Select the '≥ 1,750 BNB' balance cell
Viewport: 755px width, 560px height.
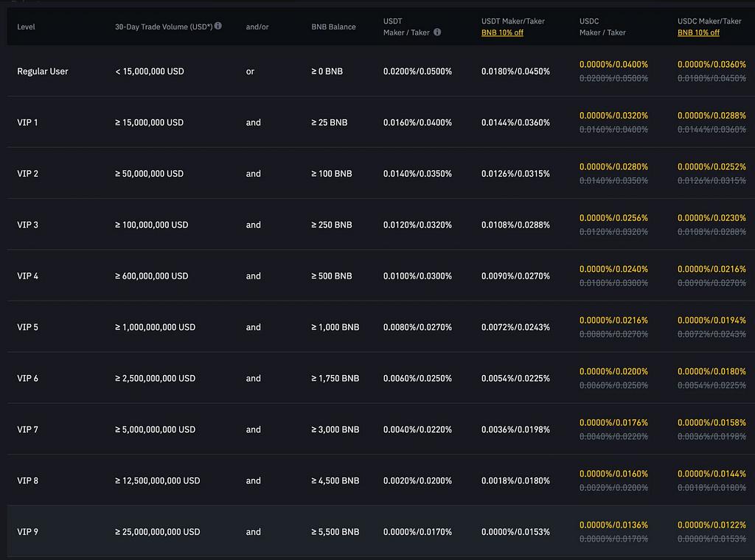click(335, 379)
